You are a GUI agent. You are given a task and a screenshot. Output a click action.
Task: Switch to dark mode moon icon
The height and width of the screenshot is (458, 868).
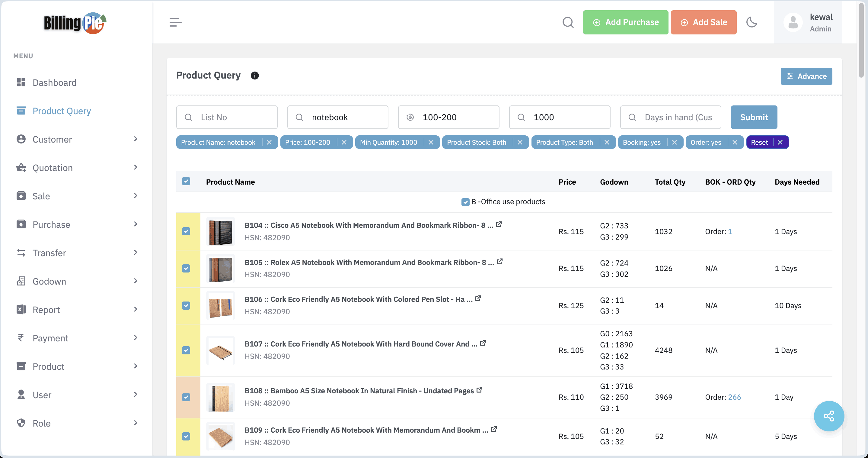pyautogui.click(x=752, y=22)
